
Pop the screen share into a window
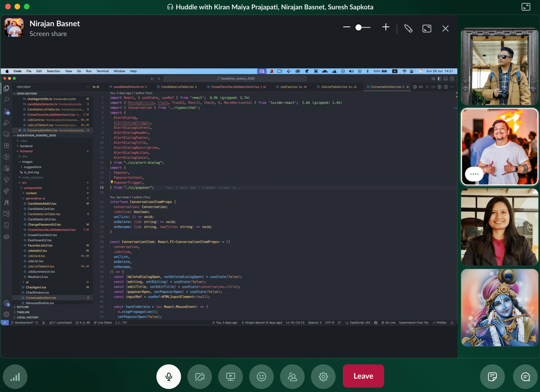pyautogui.click(x=427, y=28)
